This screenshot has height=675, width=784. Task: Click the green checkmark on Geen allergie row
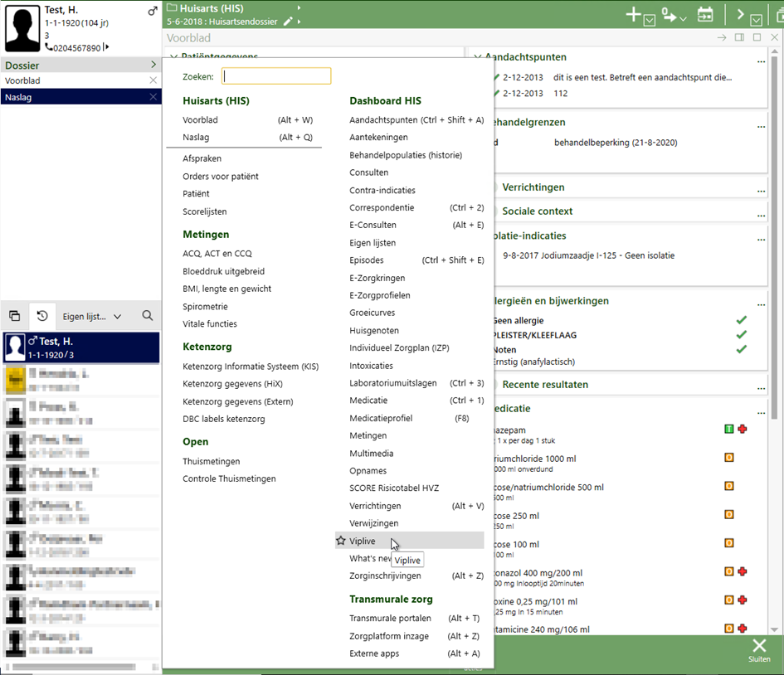pos(742,320)
